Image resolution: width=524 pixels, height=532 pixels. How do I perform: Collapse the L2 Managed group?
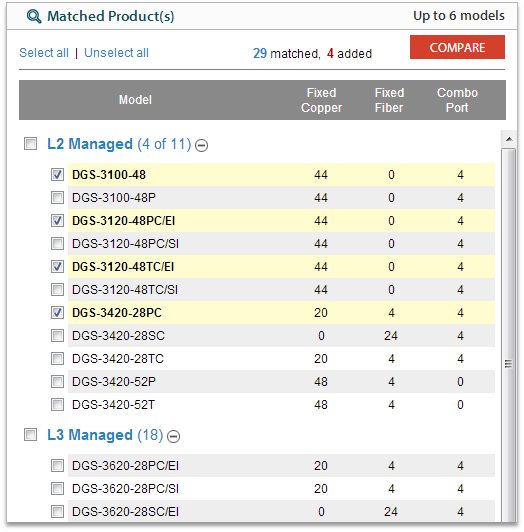coord(201,146)
